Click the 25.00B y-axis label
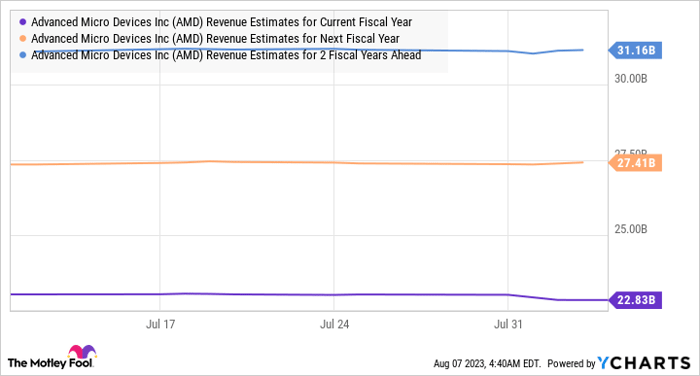This screenshot has width=700, height=376. click(630, 229)
